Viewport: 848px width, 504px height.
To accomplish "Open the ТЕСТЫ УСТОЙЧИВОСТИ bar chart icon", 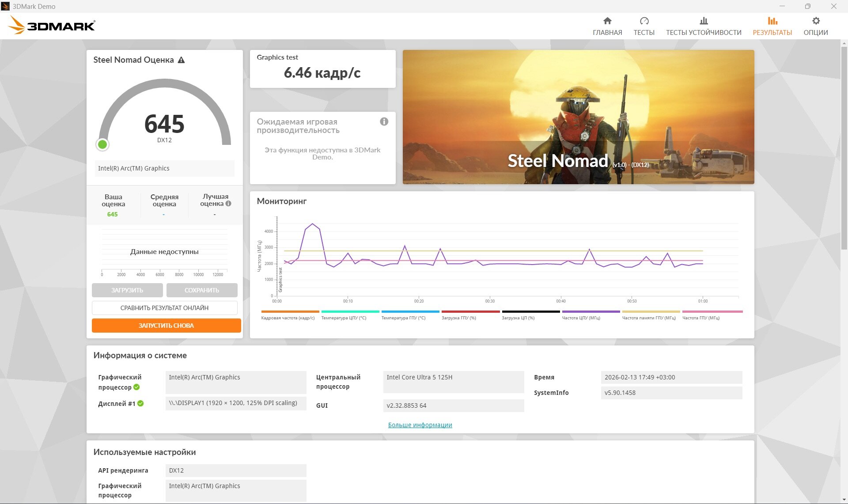I will [x=704, y=21].
